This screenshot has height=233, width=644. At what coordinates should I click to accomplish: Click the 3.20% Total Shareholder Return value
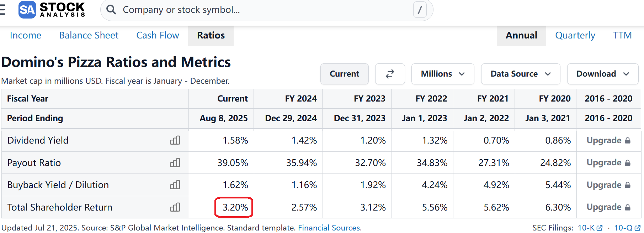coord(235,207)
